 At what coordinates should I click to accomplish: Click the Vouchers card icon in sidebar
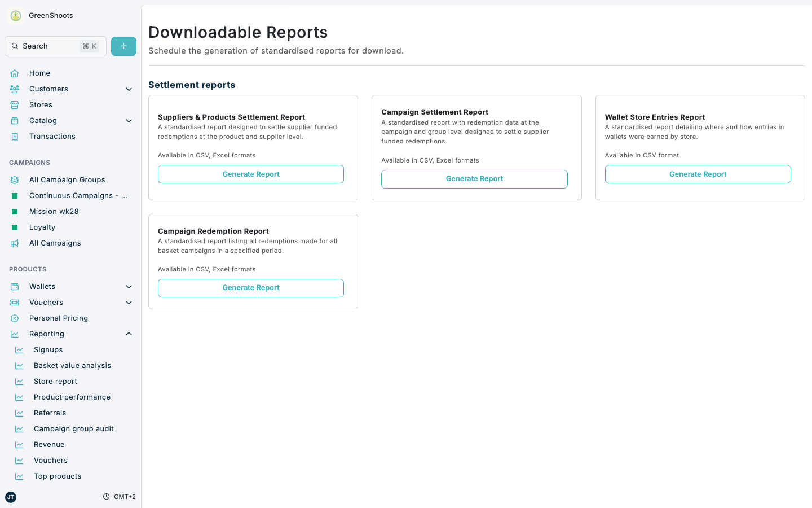coord(15,302)
